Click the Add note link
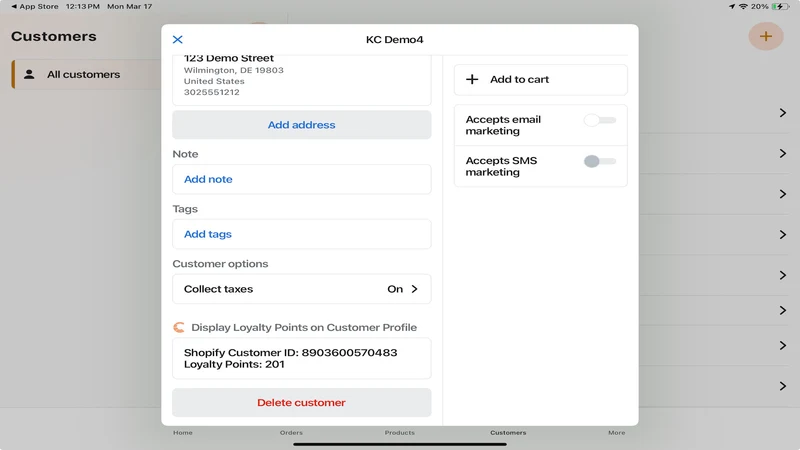This screenshot has height=450, width=800. (x=208, y=179)
